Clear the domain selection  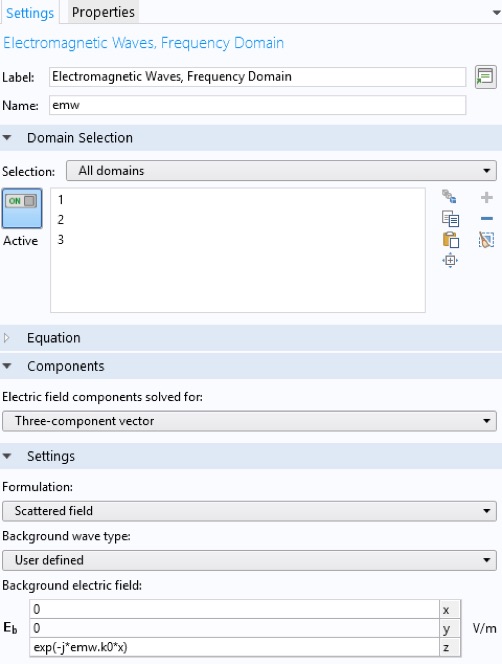point(486,240)
